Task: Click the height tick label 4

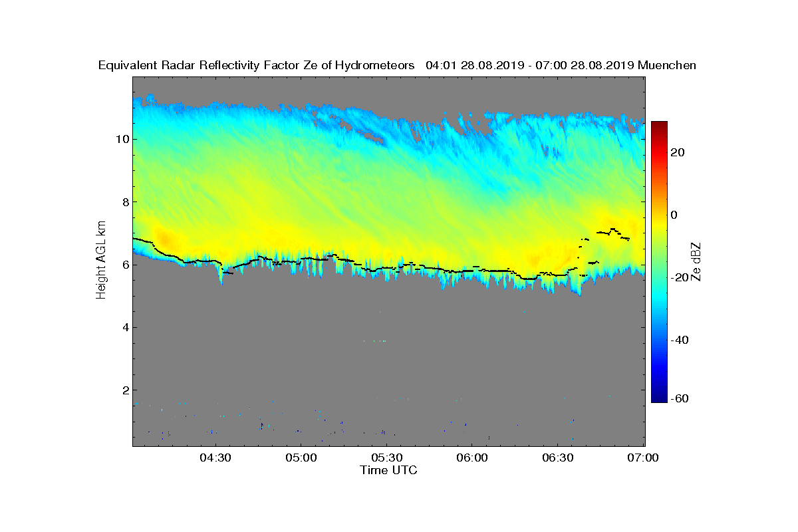Action: click(124, 327)
